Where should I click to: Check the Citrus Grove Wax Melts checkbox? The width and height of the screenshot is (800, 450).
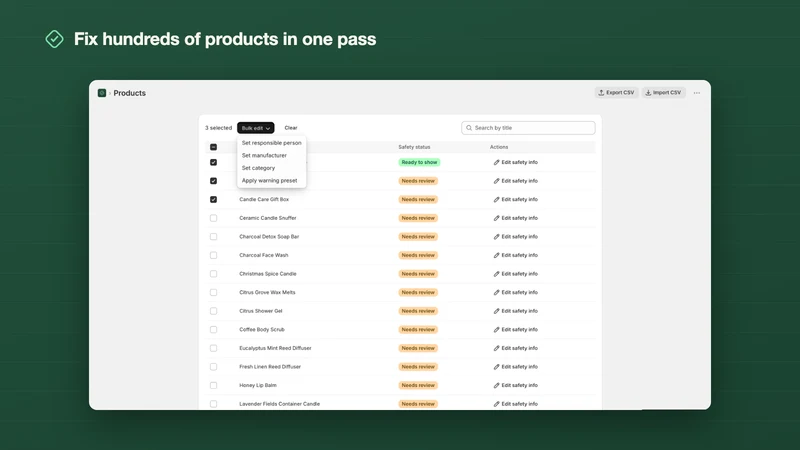click(213, 292)
